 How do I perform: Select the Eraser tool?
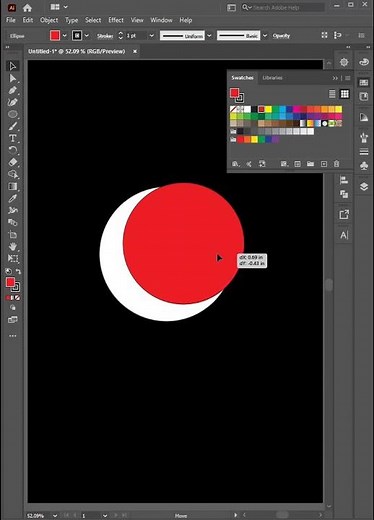tap(13, 162)
